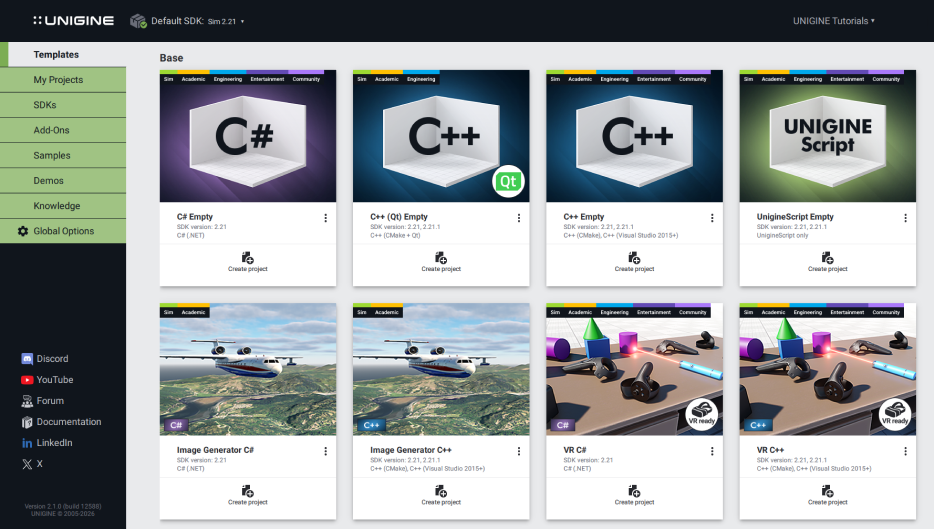The width and height of the screenshot is (934, 529).
Task: Click Create project icon for C++ Empty
Action: [634, 258]
